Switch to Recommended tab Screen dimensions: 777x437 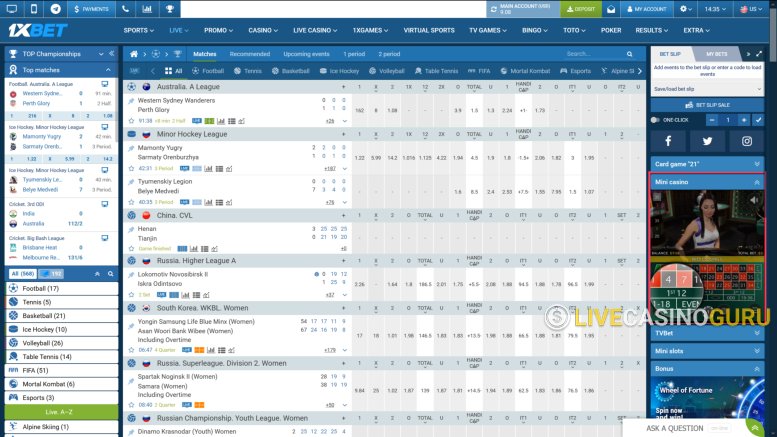(250, 54)
